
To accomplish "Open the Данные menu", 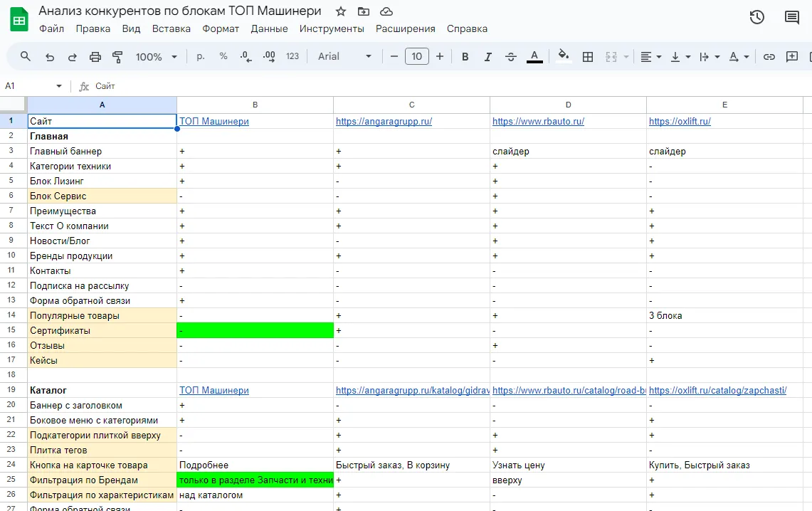I will (x=269, y=28).
